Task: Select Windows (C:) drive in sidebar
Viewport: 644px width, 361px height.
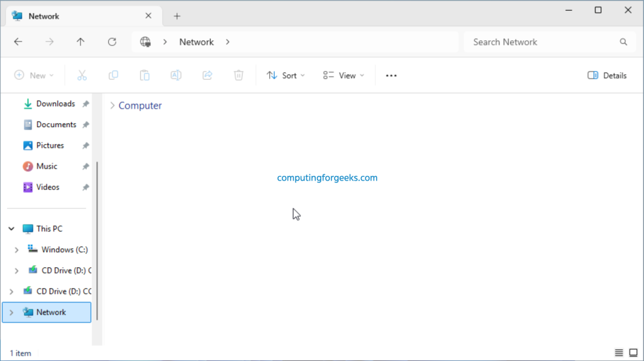Action: (x=65, y=250)
